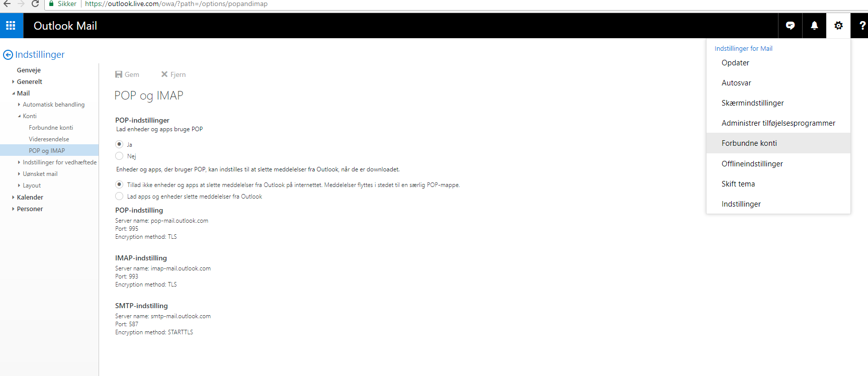Open the Skype chat icon
The height and width of the screenshot is (376, 868).
790,26
